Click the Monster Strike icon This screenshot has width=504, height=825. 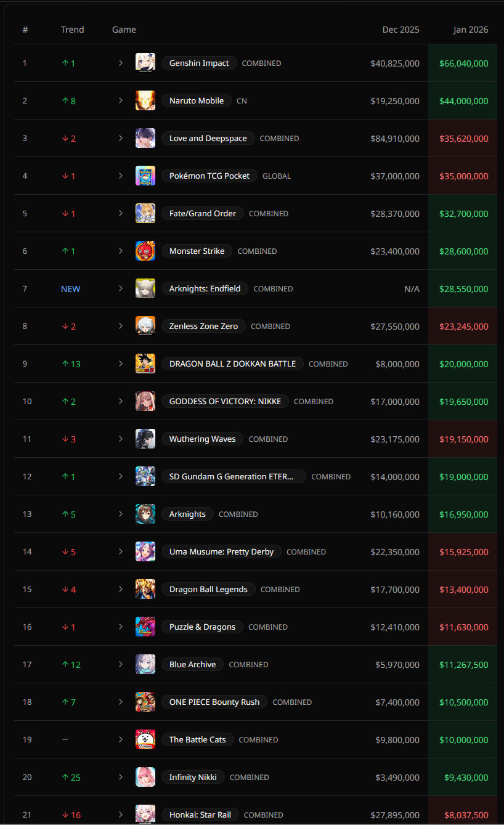pos(145,251)
